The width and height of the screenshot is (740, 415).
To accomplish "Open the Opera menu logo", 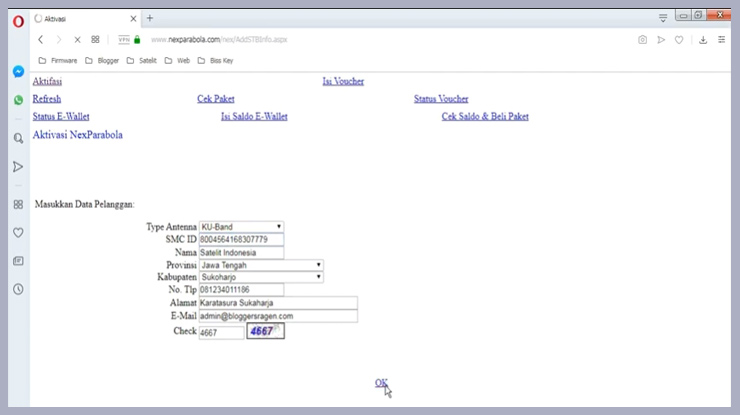I will 18,21.
